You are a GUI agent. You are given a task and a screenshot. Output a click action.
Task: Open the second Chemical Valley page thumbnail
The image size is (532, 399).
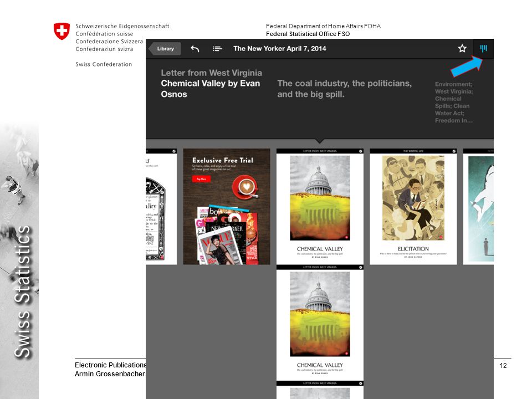[x=320, y=323]
